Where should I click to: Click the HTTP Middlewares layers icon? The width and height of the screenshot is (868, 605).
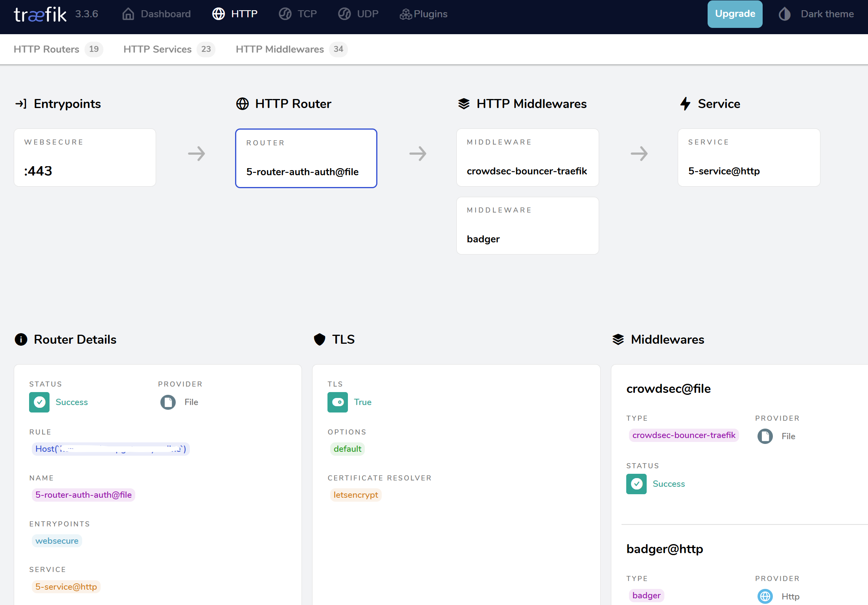pos(464,104)
